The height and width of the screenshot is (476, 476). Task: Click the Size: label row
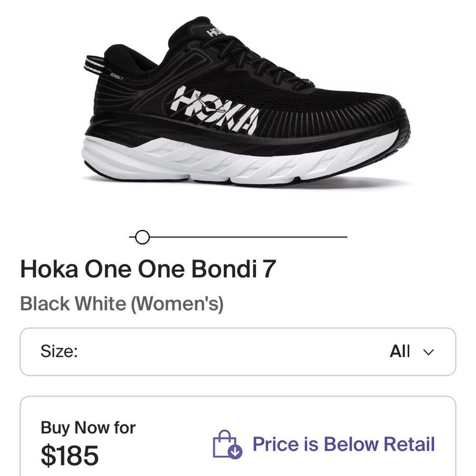click(x=58, y=351)
